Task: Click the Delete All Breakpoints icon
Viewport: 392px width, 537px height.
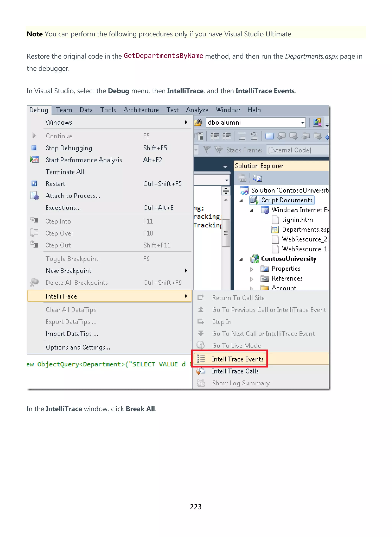Action: (x=34, y=282)
